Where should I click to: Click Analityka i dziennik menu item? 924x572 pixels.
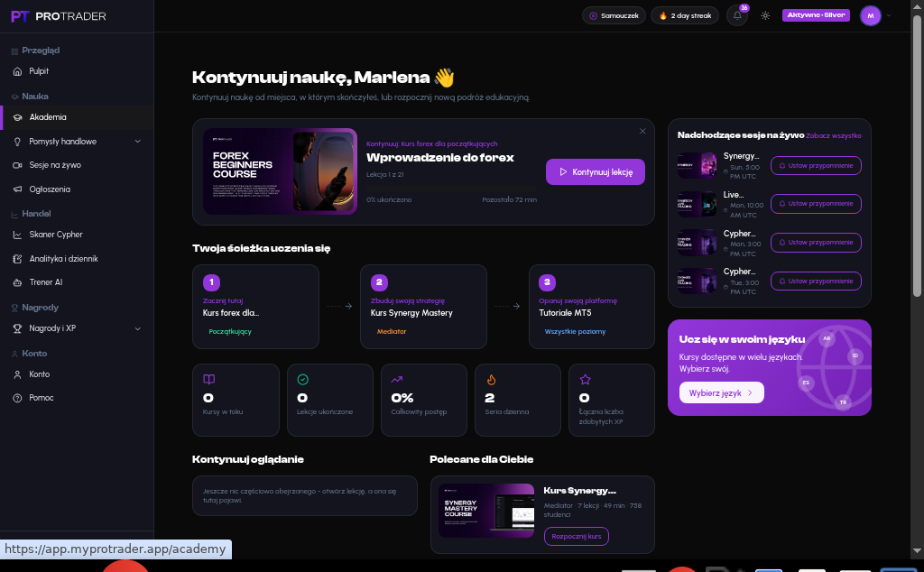(77, 259)
